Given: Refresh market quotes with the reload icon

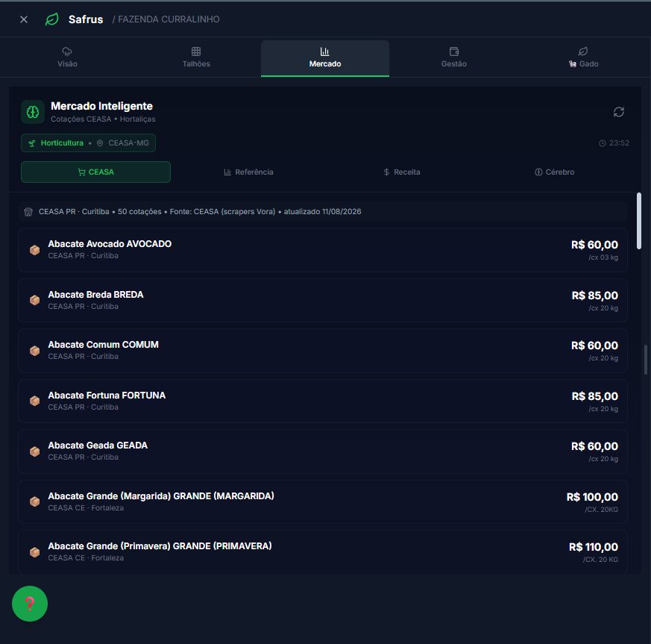Looking at the screenshot, I should pos(619,112).
